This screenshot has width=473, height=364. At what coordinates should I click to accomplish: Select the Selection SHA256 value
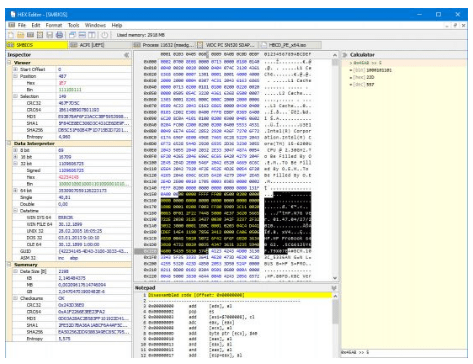(93, 130)
